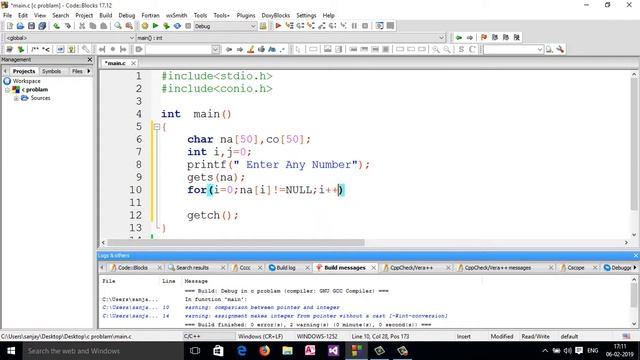Click the Cut scissors icon

(x=82, y=26)
